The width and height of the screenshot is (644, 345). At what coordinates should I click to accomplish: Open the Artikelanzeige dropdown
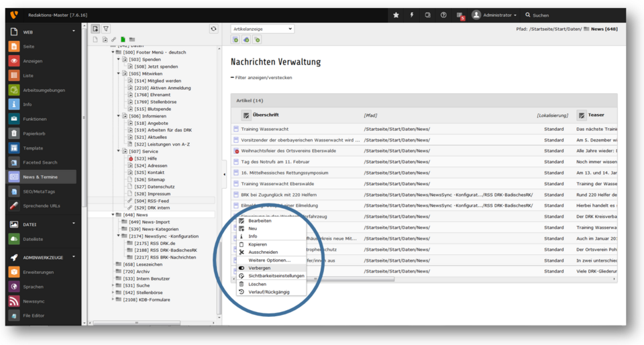coord(262,29)
